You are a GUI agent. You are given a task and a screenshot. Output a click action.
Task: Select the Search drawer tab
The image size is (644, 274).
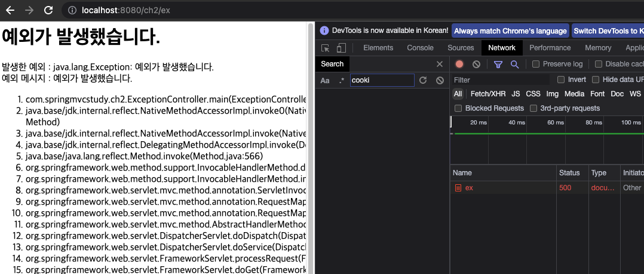(332, 64)
